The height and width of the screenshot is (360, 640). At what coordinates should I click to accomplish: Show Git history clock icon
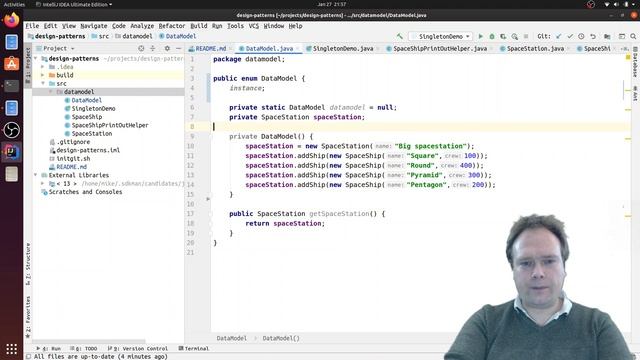[x=581, y=36]
